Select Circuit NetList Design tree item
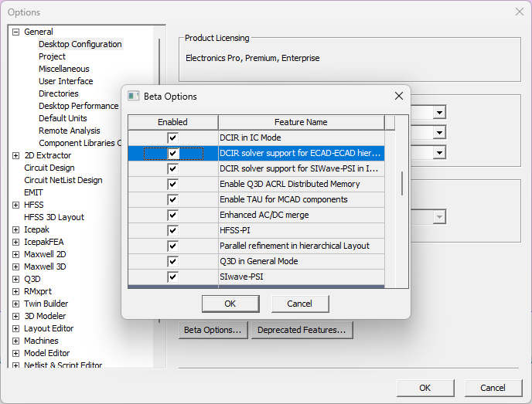 click(x=63, y=180)
